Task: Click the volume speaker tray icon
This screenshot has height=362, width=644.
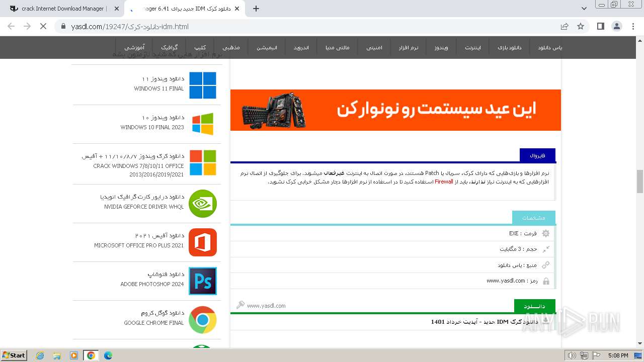Action: click(x=572, y=355)
